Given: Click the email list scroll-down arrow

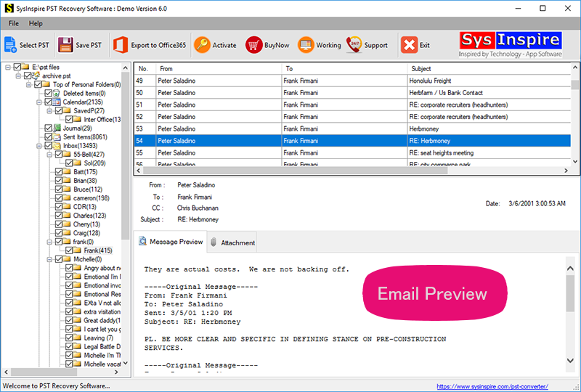Looking at the screenshot, I should coord(575,161).
